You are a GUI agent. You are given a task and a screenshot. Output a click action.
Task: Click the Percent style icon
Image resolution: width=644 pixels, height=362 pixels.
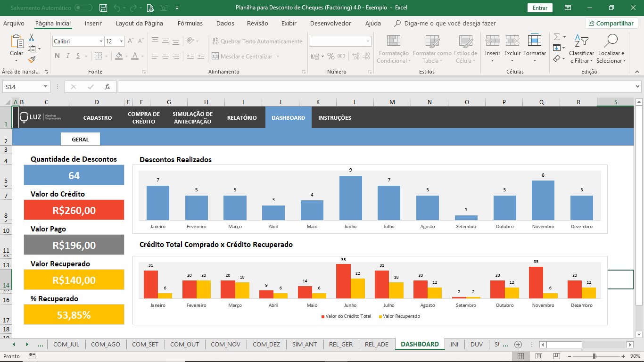click(x=331, y=56)
